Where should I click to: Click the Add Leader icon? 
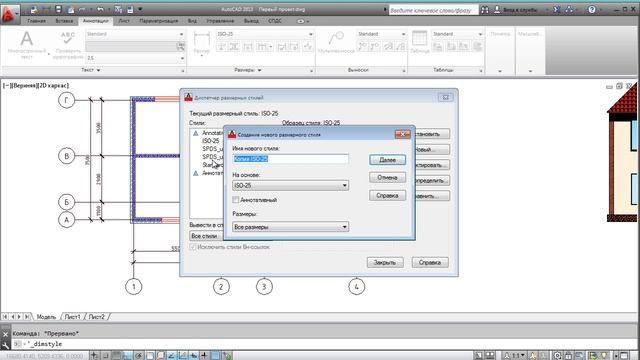(x=362, y=47)
